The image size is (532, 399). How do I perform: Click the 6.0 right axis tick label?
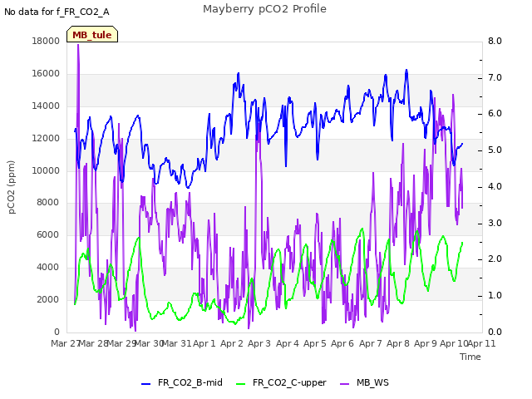click(x=495, y=114)
